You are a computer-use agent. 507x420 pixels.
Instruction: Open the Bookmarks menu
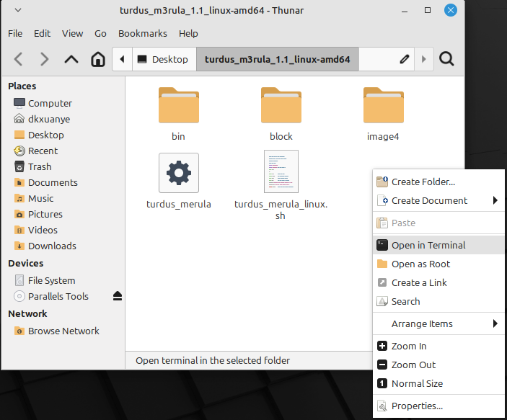click(142, 33)
